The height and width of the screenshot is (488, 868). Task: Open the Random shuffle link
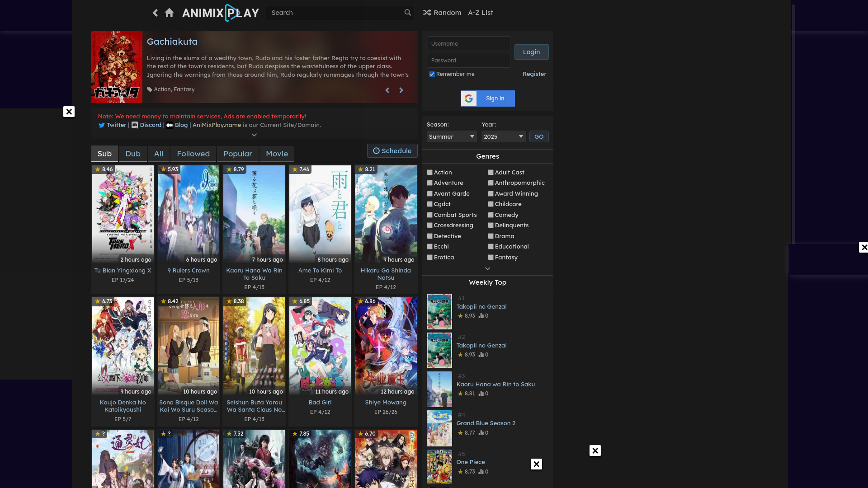[442, 13]
